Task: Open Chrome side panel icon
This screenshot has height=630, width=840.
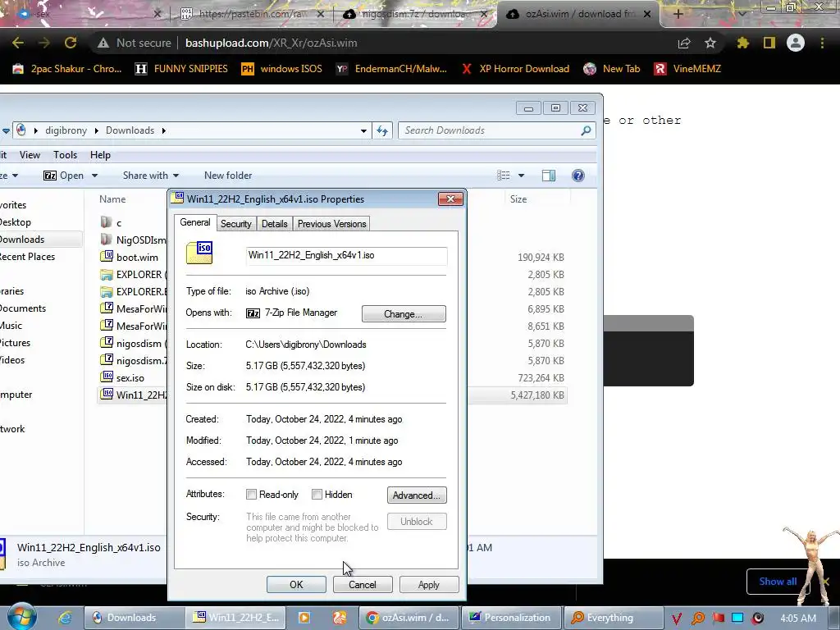Action: point(769,43)
